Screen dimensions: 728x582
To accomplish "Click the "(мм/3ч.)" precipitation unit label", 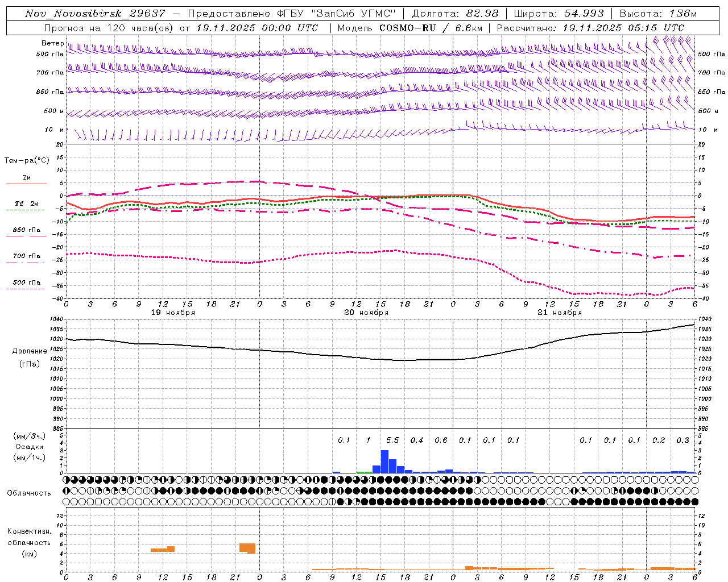I will [30, 436].
